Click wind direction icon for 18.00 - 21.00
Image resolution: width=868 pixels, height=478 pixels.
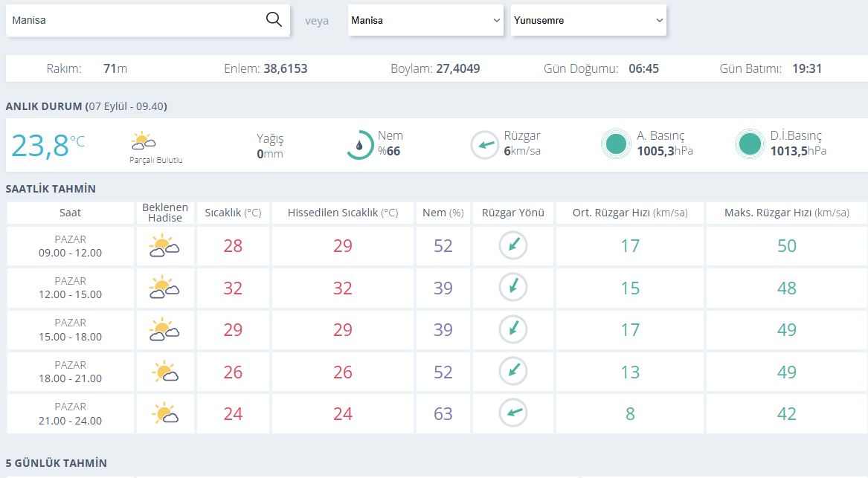[x=513, y=371]
